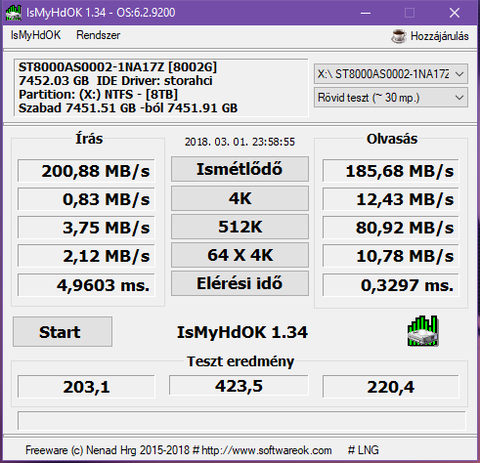Click the Szabad 7451.51 GB free space line
The image size is (480, 463).
tap(128, 108)
